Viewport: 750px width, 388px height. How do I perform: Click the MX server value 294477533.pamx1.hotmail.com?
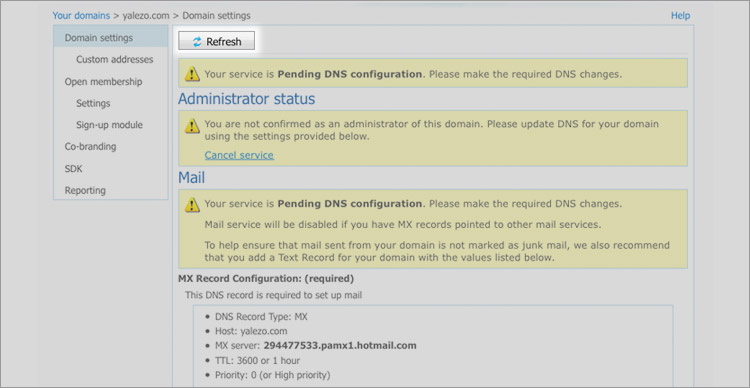pos(340,345)
